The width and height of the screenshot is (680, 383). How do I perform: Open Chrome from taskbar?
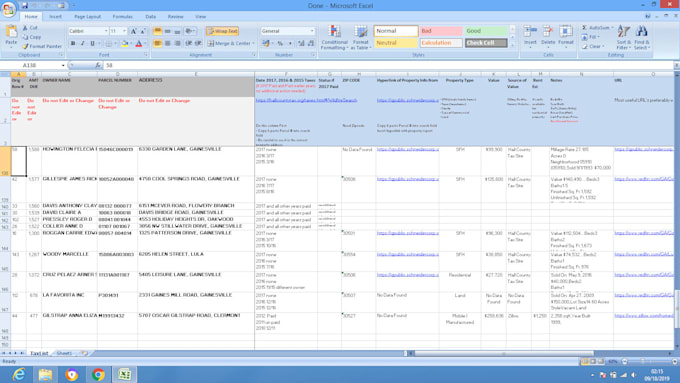pos(98,374)
